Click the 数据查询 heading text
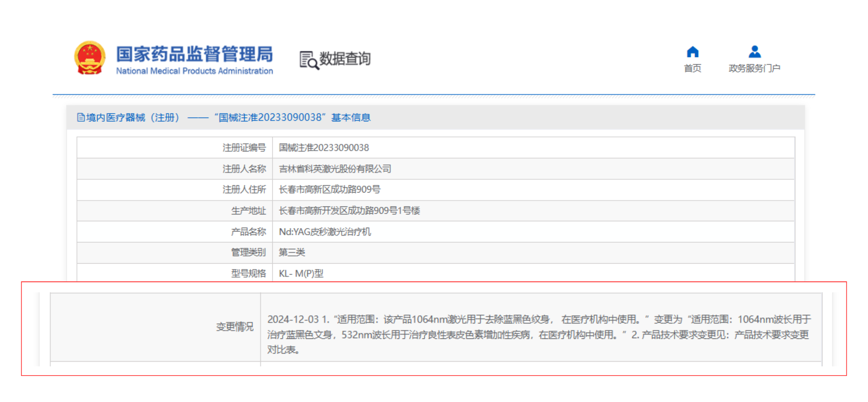Image resolution: width=868 pixels, height=402 pixels. (x=345, y=59)
